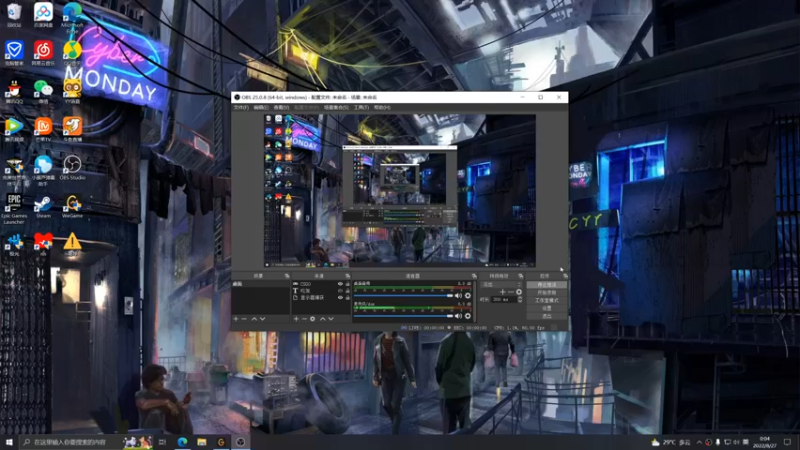Open settings gear for desktop audio mixer
This screenshot has height=450, width=800.
point(468,295)
